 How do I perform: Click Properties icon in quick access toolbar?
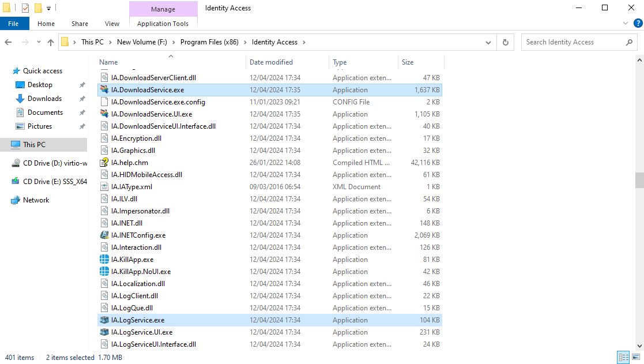point(25,8)
